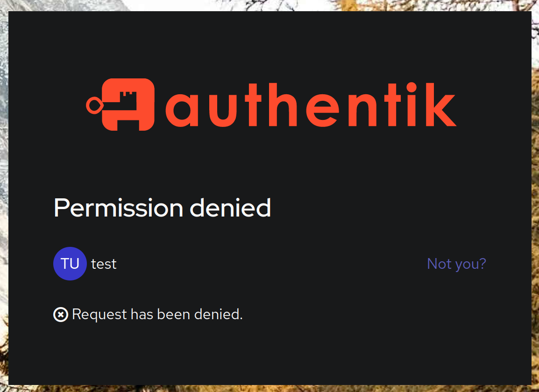
Task: Click the "test" username label
Action: pos(104,264)
